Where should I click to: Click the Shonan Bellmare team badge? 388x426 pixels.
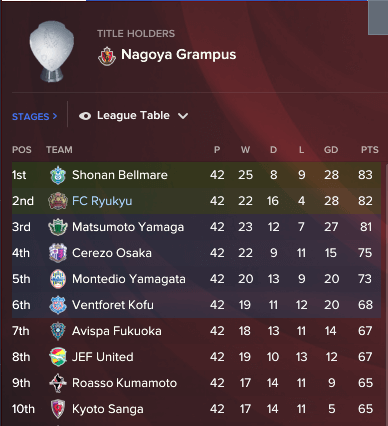click(58, 175)
